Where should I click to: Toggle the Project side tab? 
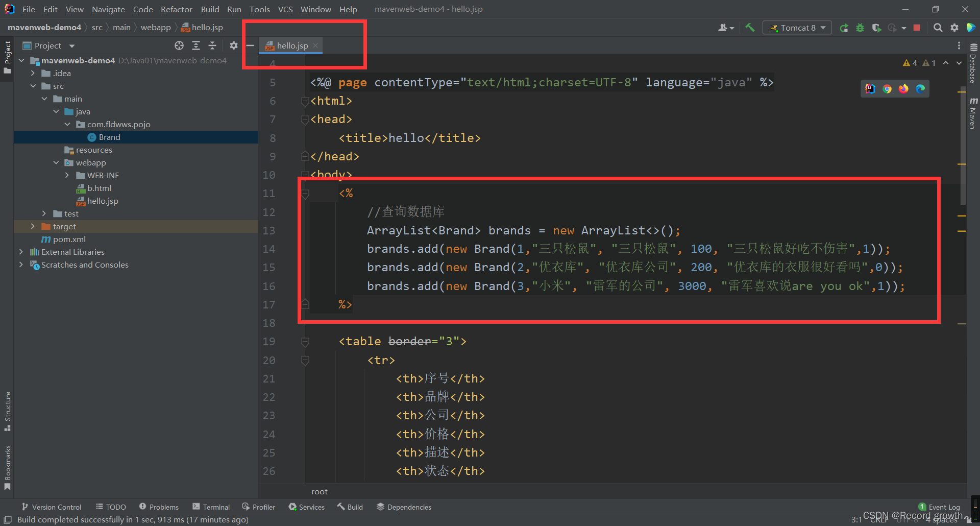click(7, 57)
